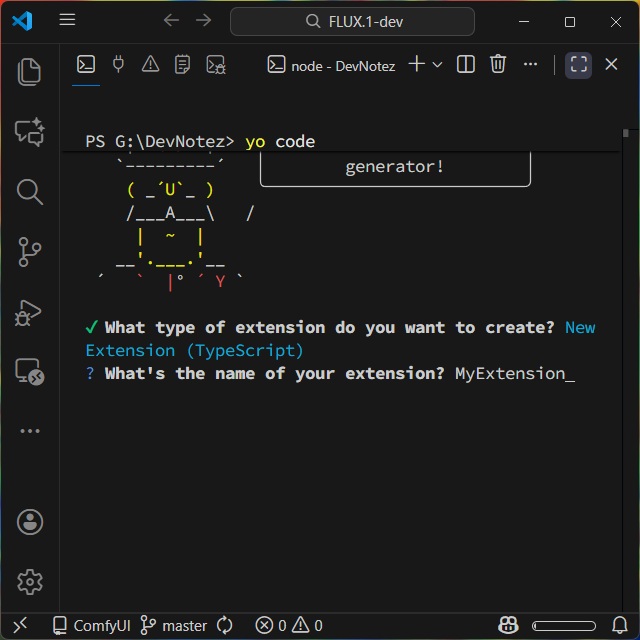Toggle maximized panel size
Screen dimensions: 640x640
[x=578, y=65]
